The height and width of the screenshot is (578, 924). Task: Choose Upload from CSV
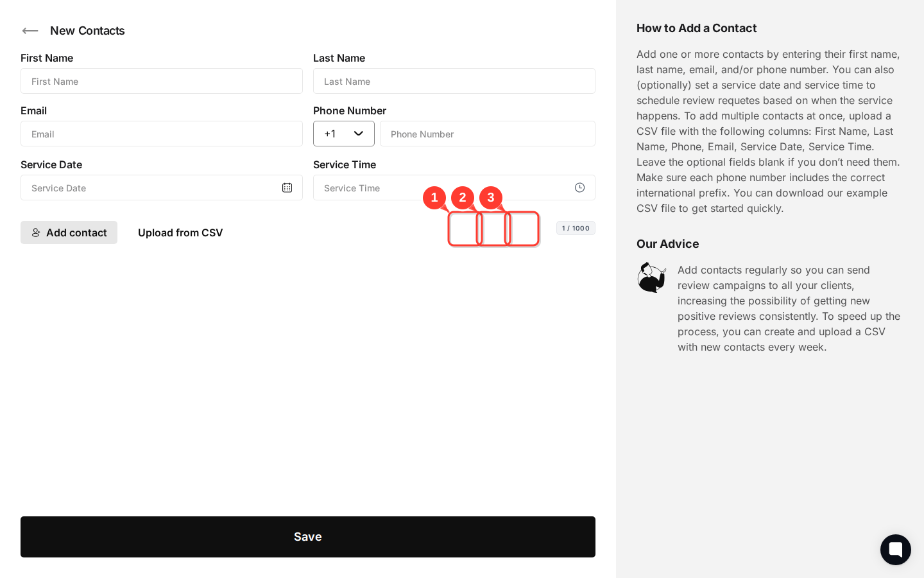coord(180,232)
